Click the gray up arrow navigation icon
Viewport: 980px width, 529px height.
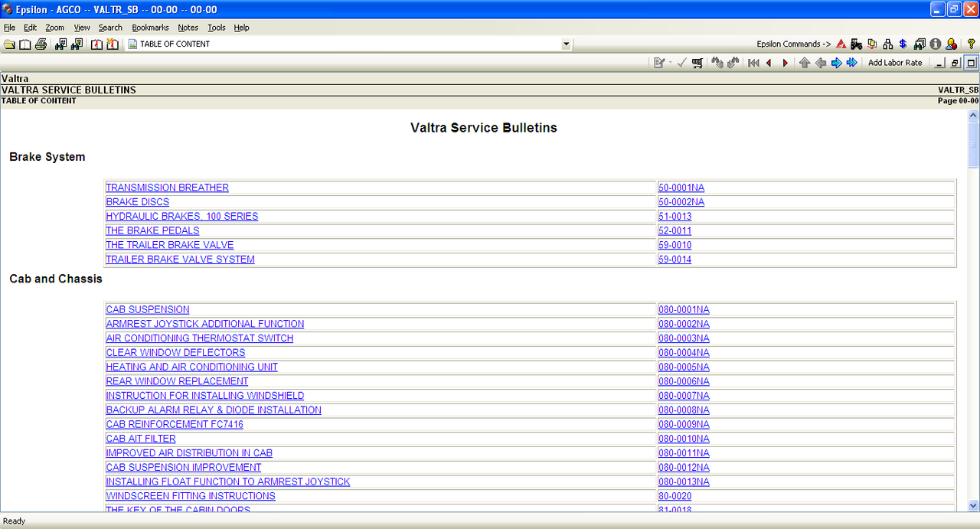pos(805,63)
